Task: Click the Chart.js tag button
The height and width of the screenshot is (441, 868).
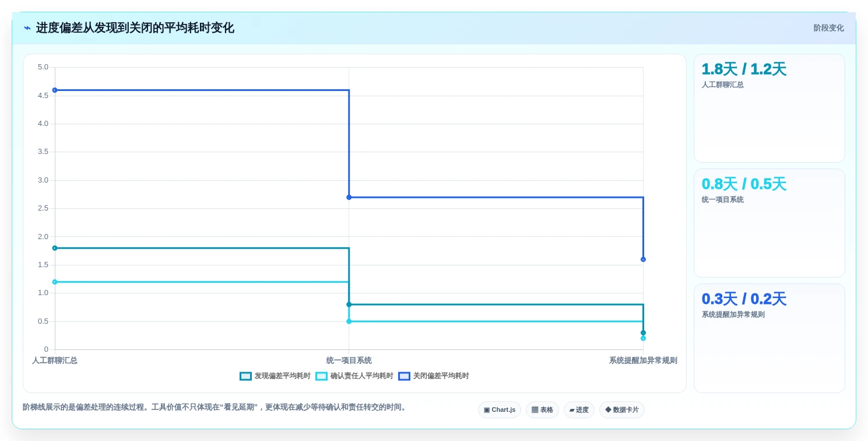Action: (500, 410)
